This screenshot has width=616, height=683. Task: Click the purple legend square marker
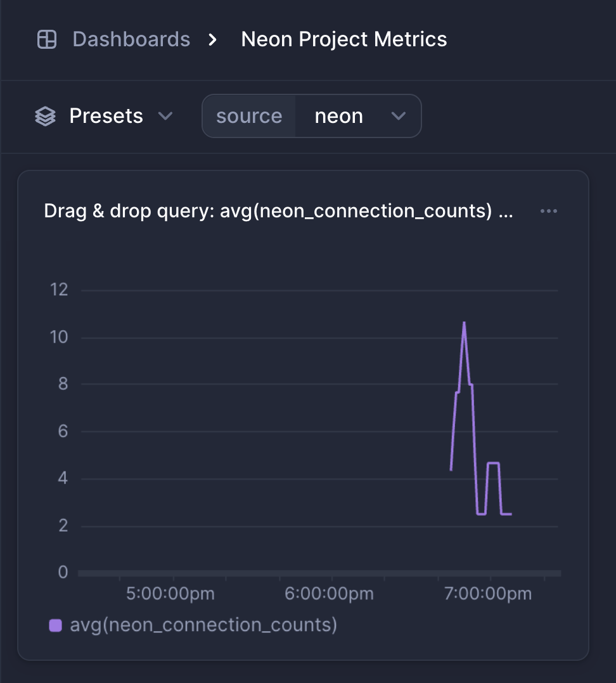tap(56, 625)
